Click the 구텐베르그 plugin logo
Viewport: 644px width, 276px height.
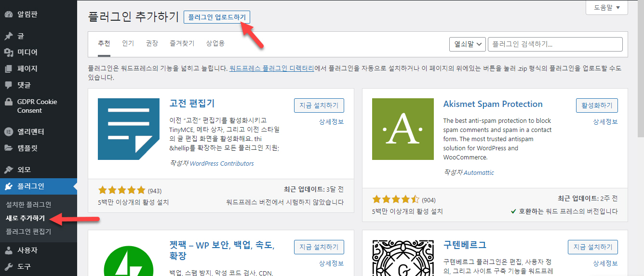403,258
